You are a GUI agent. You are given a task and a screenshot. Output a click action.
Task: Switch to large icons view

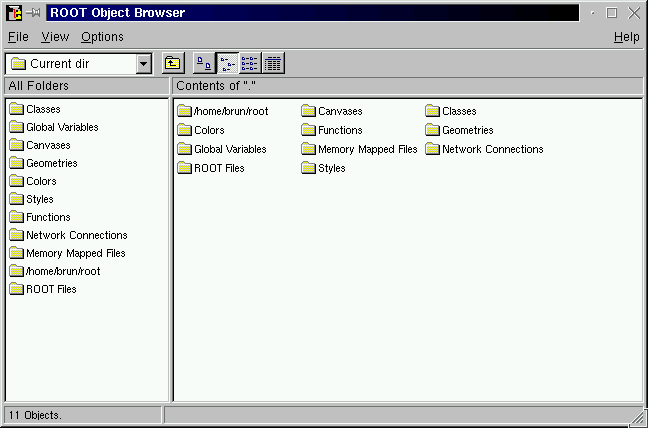point(203,64)
